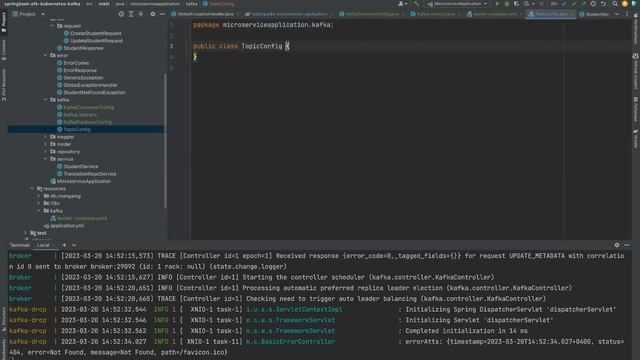Click Expand All icon in Project panel
The height and width of the screenshot is (360, 640).
pyautogui.click(x=131, y=14)
